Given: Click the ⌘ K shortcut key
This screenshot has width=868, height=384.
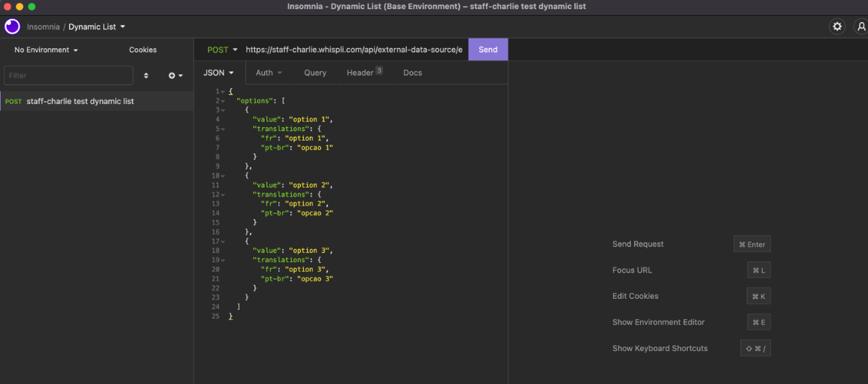Looking at the screenshot, I should [758, 296].
